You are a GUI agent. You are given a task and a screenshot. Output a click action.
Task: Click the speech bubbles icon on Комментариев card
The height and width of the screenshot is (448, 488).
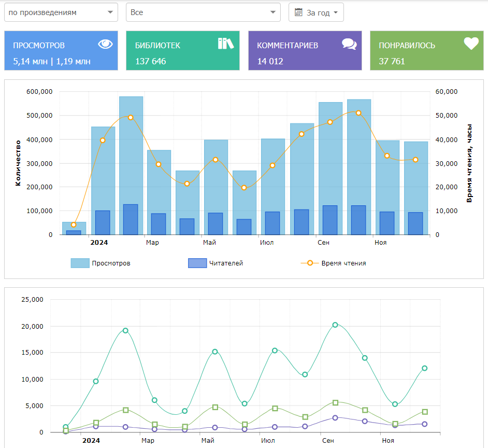pos(349,44)
